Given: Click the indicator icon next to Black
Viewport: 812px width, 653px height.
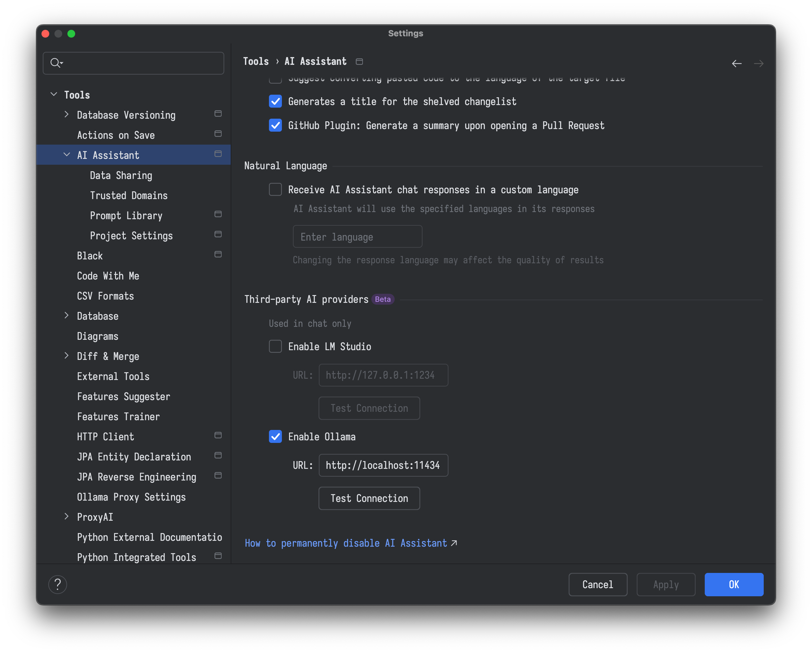Looking at the screenshot, I should (218, 254).
